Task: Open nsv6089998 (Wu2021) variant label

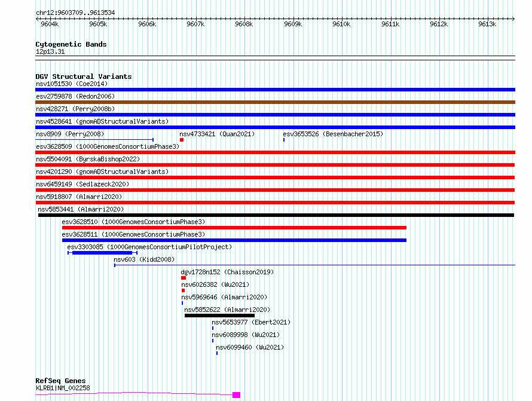Action: pos(246,335)
